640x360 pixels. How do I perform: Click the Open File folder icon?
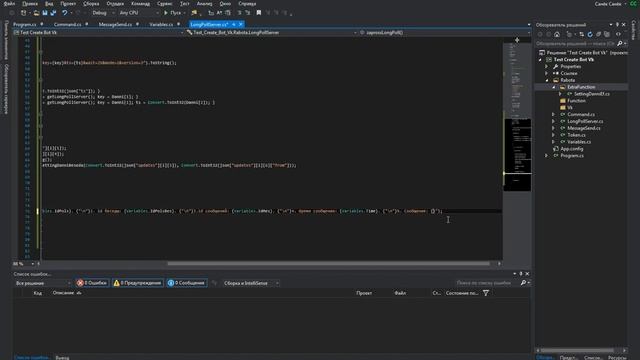(x=36, y=13)
